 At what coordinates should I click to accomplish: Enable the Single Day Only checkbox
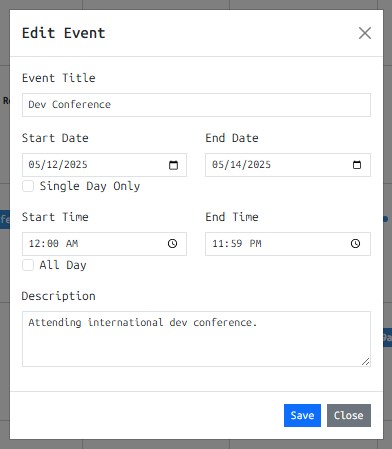click(28, 186)
